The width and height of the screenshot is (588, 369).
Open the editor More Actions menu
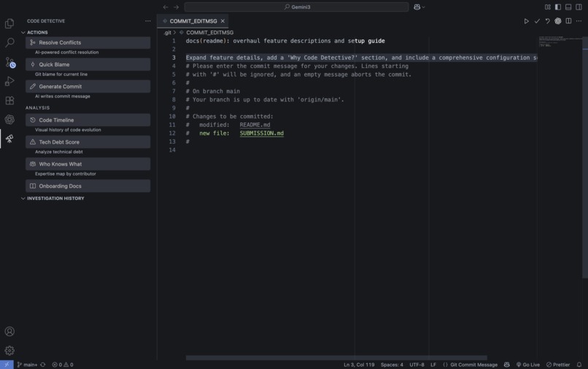(x=579, y=21)
